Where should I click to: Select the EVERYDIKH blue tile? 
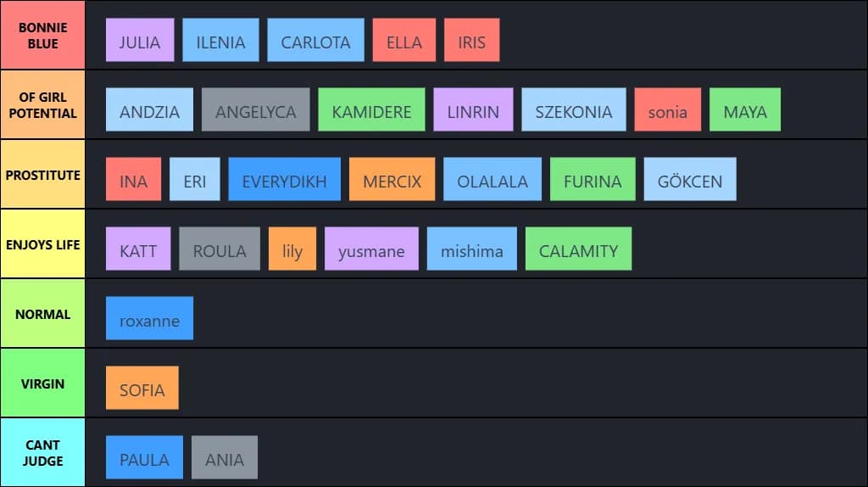pos(285,179)
